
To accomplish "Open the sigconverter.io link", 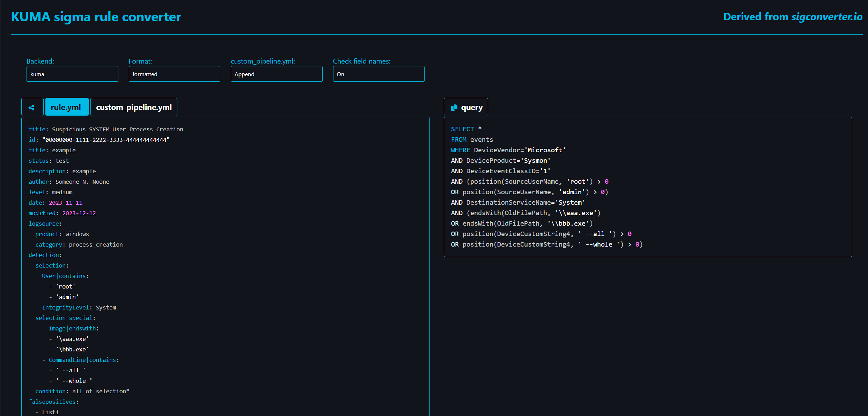I will point(827,17).
